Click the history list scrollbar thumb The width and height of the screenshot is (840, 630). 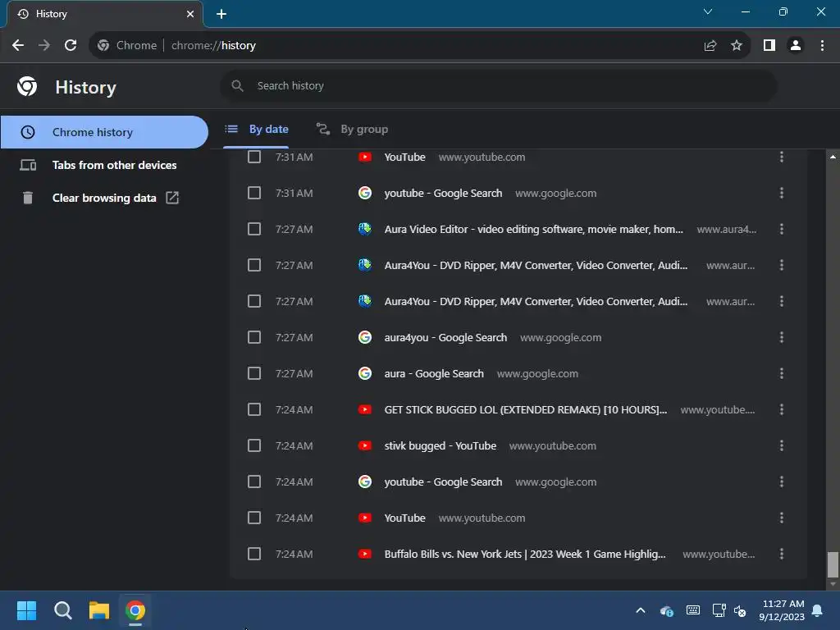pos(833,564)
